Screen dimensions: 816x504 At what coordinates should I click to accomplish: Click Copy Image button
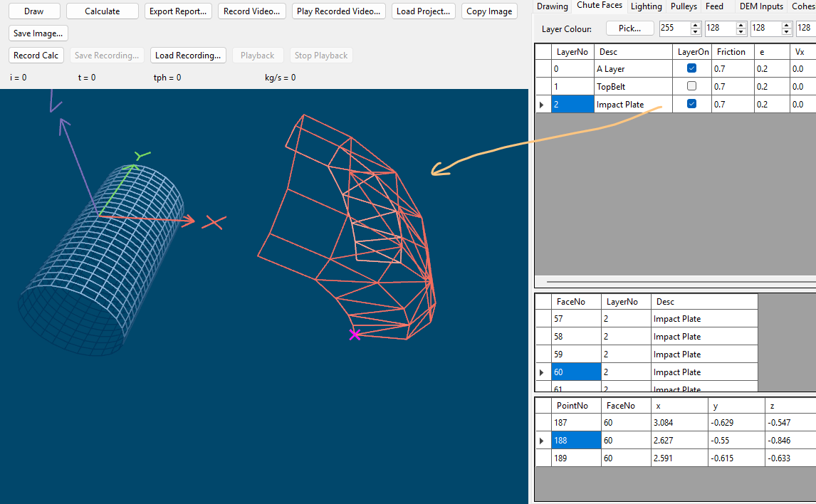489,11
